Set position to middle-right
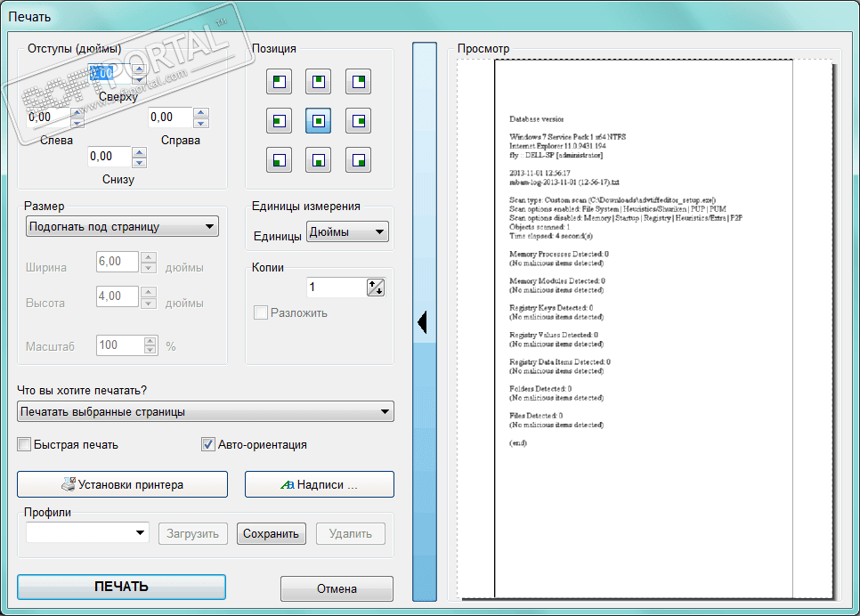 click(x=358, y=121)
